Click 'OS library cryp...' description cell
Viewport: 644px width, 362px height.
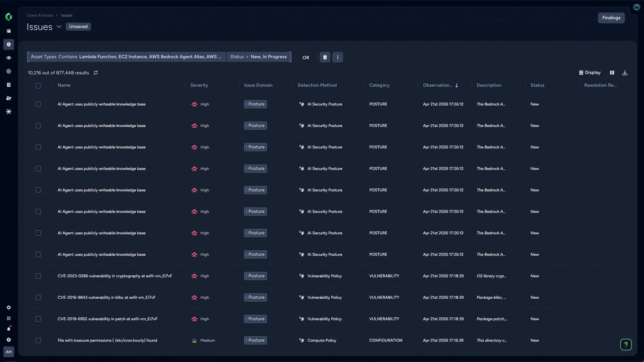click(x=491, y=276)
